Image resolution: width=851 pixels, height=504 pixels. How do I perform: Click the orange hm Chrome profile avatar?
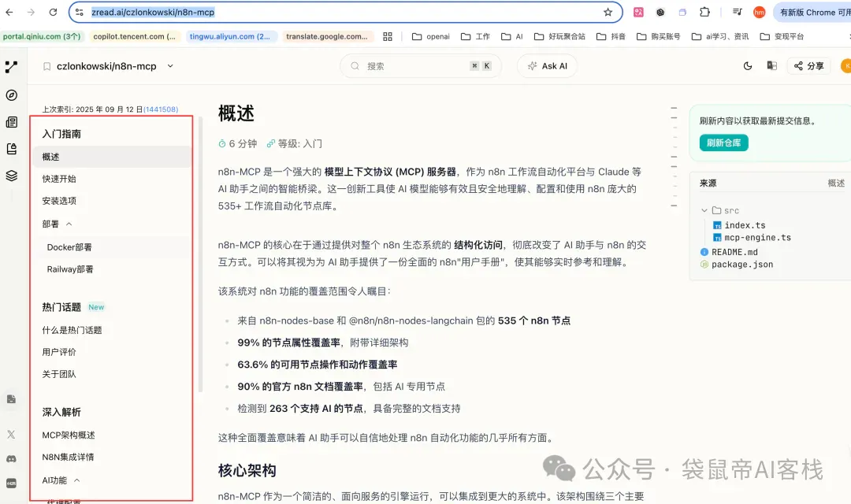(760, 12)
